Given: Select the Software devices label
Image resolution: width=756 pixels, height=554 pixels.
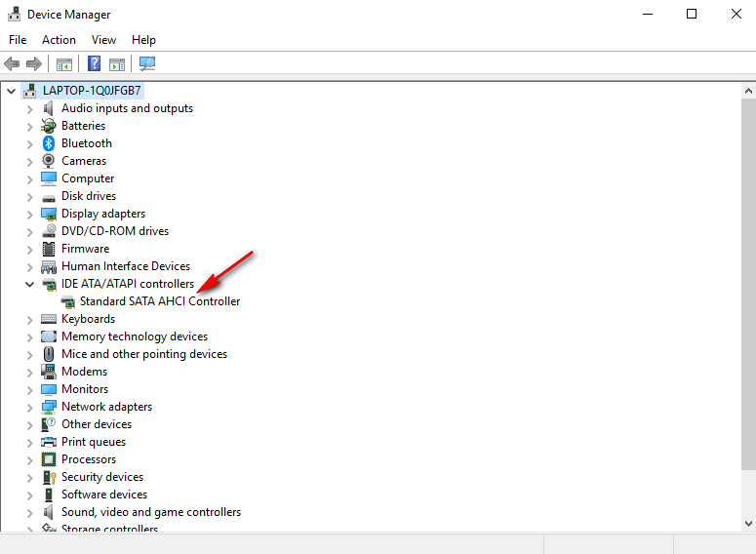Looking at the screenshot, I should coord(104,495).
